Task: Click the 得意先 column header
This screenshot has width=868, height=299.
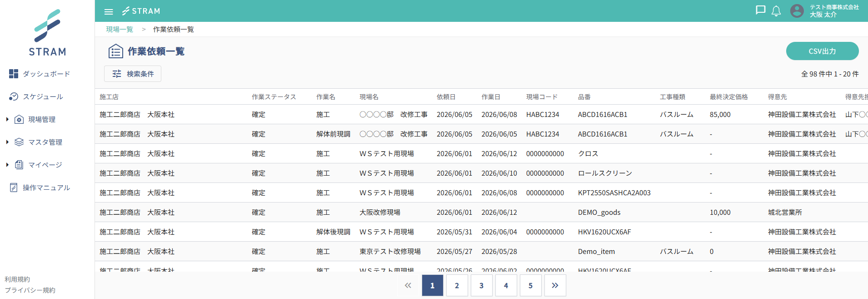Action: 778,97
